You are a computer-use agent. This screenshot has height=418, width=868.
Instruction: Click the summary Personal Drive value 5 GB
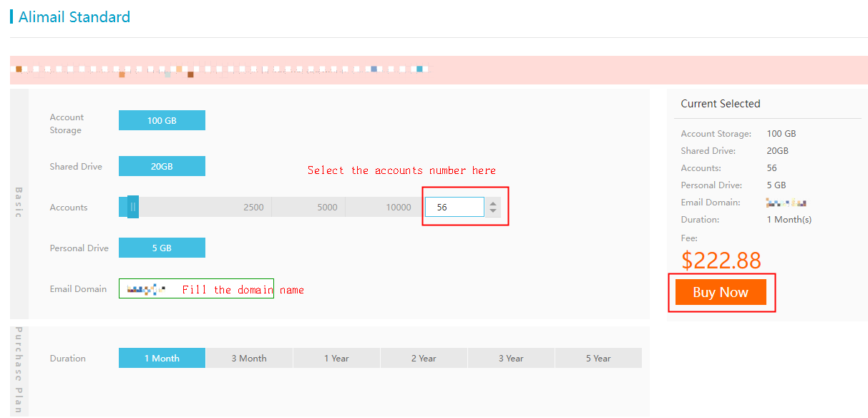(776, 185)
